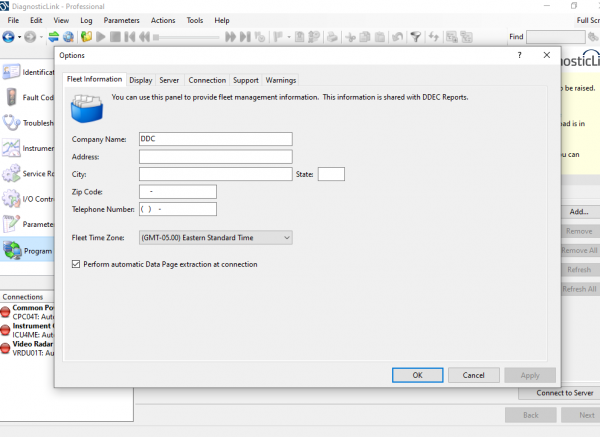This screenshot has width=600, height=437.
Task: Click the Zip Code input field
Action: coord(178,192)
